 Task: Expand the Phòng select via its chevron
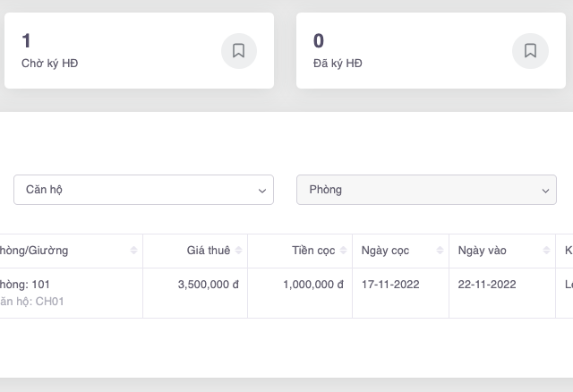click(x=545, y=191)
